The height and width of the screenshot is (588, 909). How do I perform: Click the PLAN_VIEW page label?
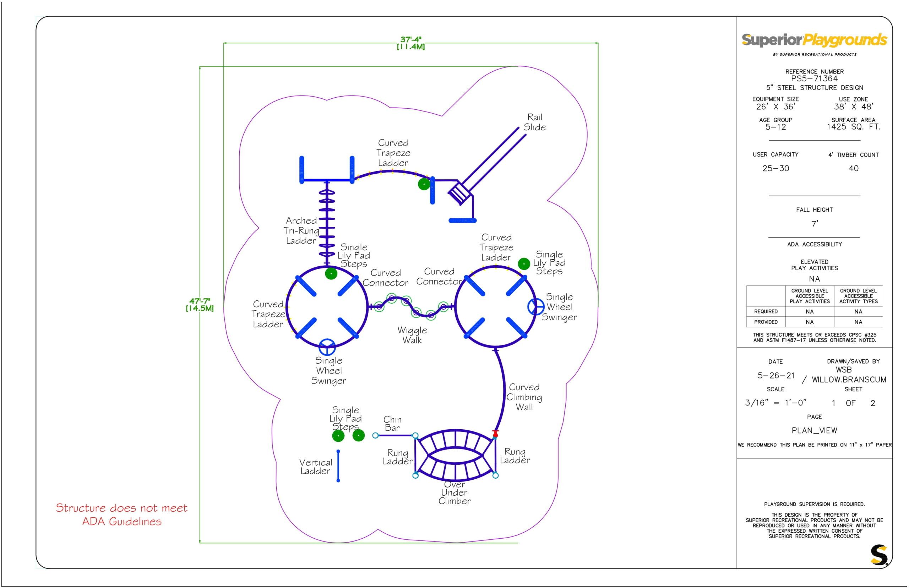[x=814, y=431]
